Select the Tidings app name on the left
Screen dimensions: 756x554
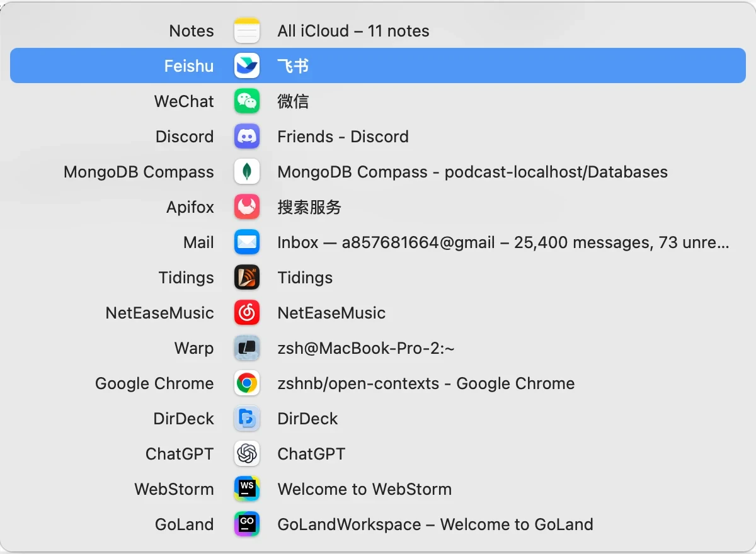click(x=186, y=278)
